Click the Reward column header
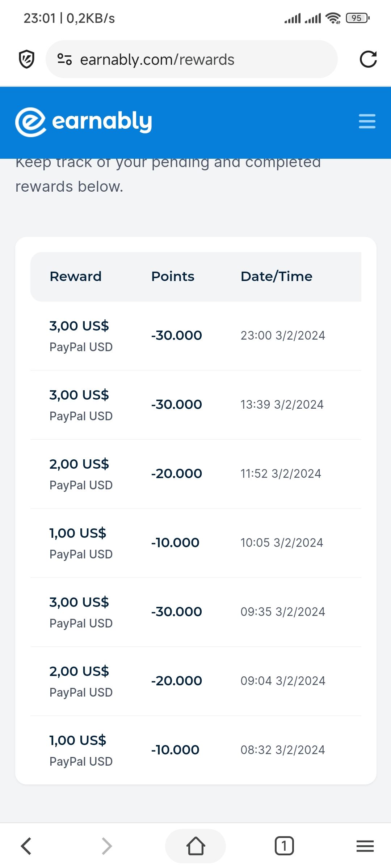Screen dimensions: 391x868 (x=76, y=277)
